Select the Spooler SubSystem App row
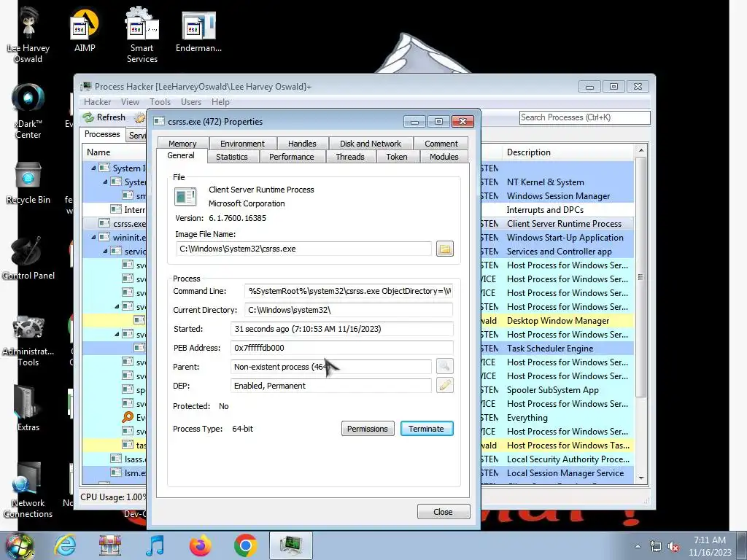Image resolution: width=747 pixels, height=560 pixels. (x=558, y=390)
